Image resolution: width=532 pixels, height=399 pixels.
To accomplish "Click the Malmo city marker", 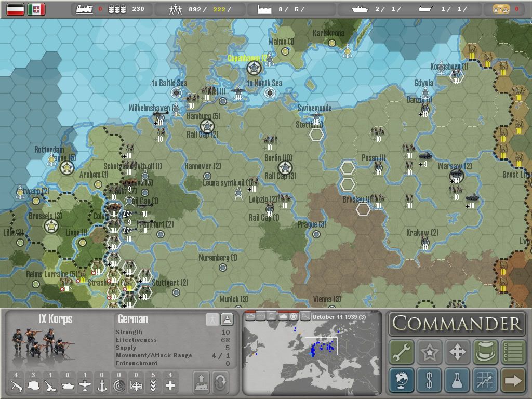I will pos(285,51).
